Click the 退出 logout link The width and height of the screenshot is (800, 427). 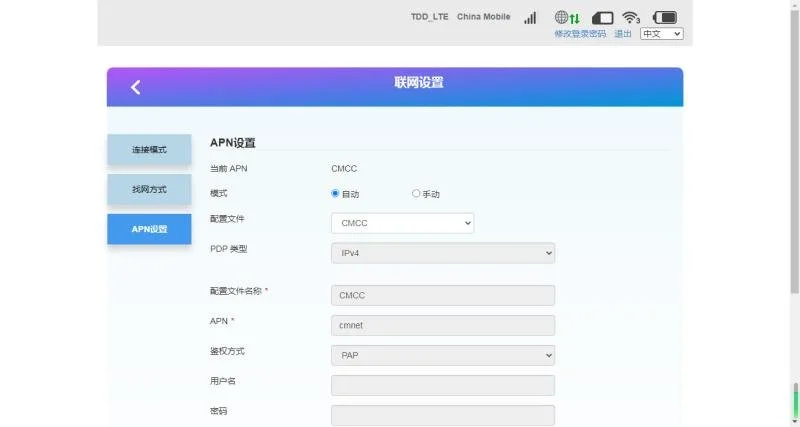[622, 34]
